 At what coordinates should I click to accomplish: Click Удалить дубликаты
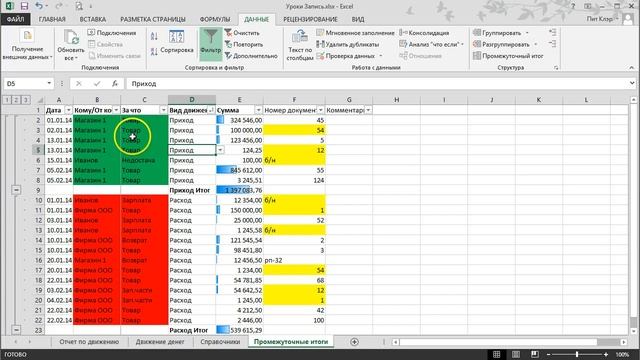[x=348, y=44]
